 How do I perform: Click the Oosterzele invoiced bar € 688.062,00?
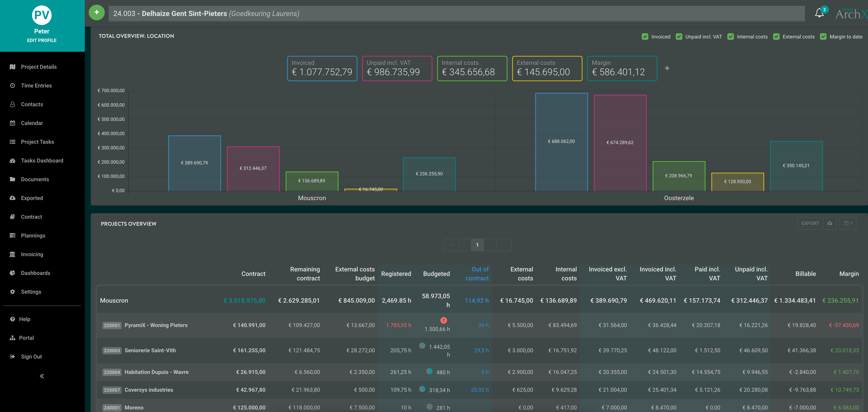tap(561, 142)
